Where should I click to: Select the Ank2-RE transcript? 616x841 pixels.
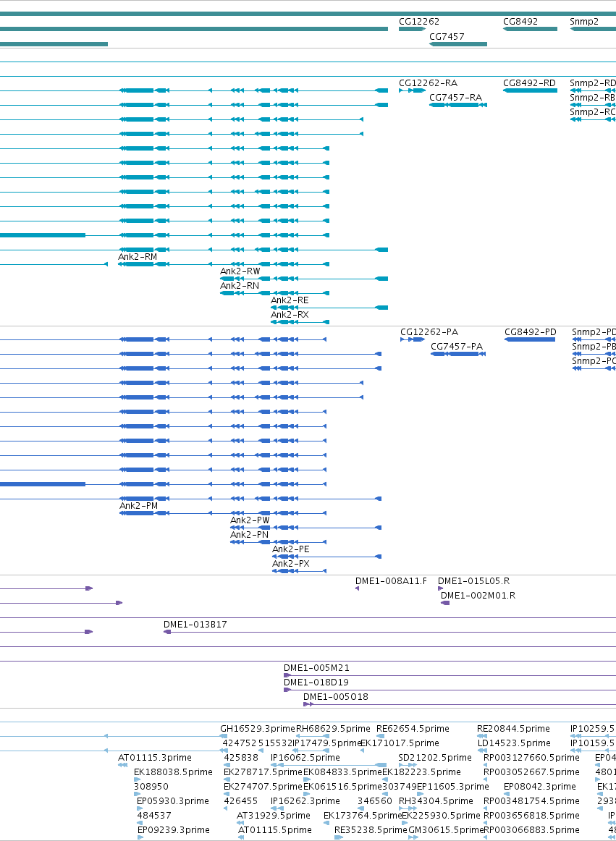(290, 300)
